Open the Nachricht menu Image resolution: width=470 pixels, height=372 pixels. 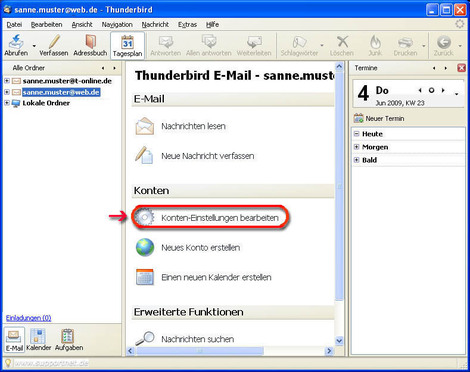(155, 24)
